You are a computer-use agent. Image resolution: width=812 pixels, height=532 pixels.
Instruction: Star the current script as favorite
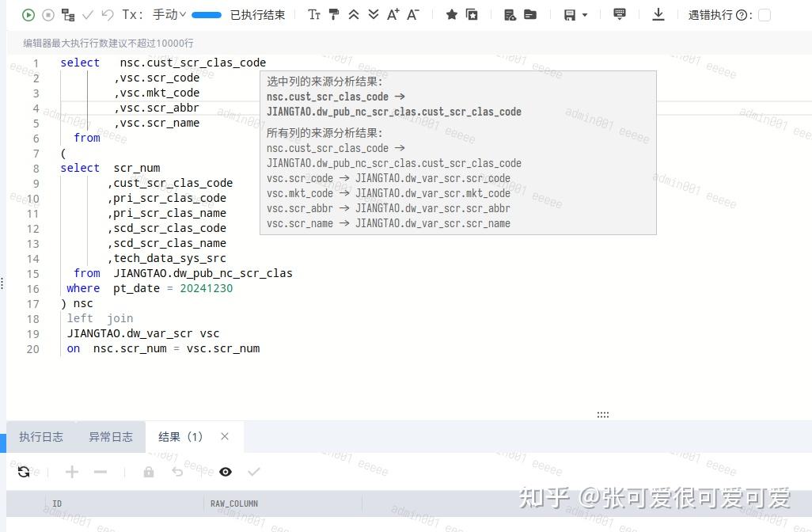coord(452,14)
